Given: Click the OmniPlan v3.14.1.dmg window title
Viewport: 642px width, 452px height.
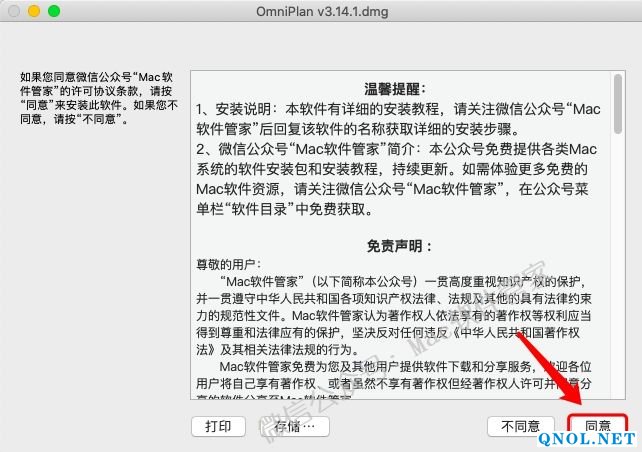Looking at the screenshot, I should [322, 11].
